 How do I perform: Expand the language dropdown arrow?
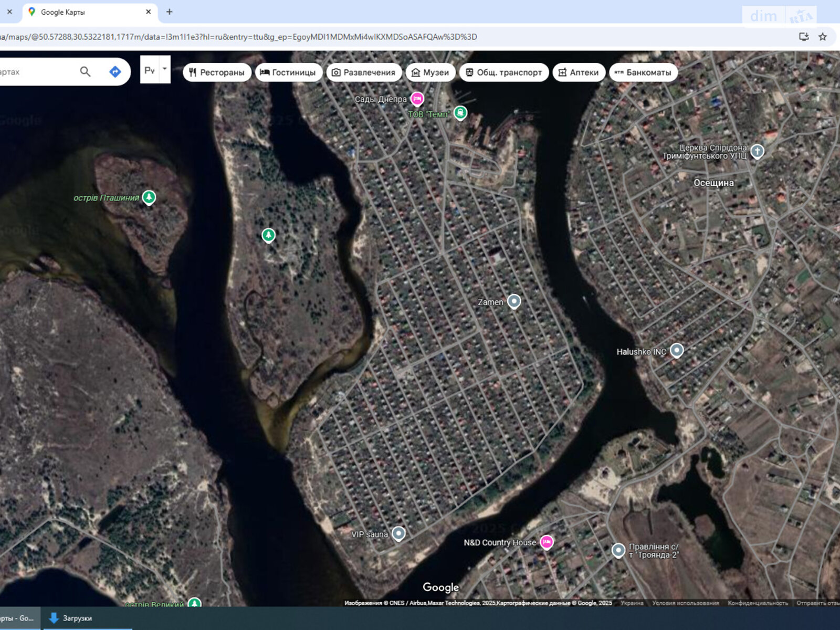[x=165, y=69]
